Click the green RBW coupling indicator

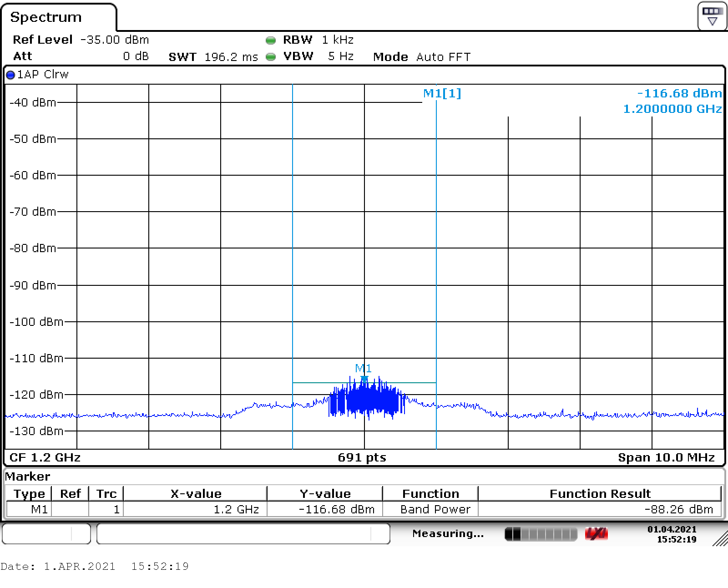(271, 41)
